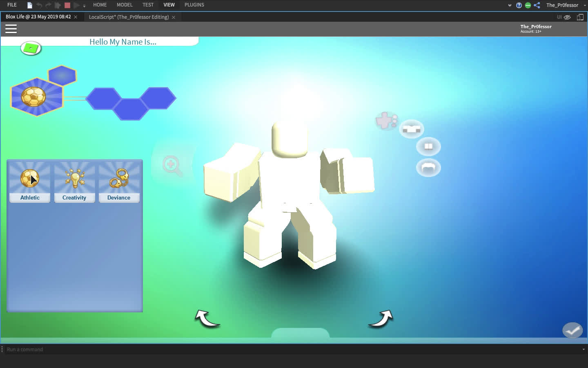This screenshot has height=368, width=588.
Task: Click the plus accessories bubble icon
Action: (x=386, y=121)
